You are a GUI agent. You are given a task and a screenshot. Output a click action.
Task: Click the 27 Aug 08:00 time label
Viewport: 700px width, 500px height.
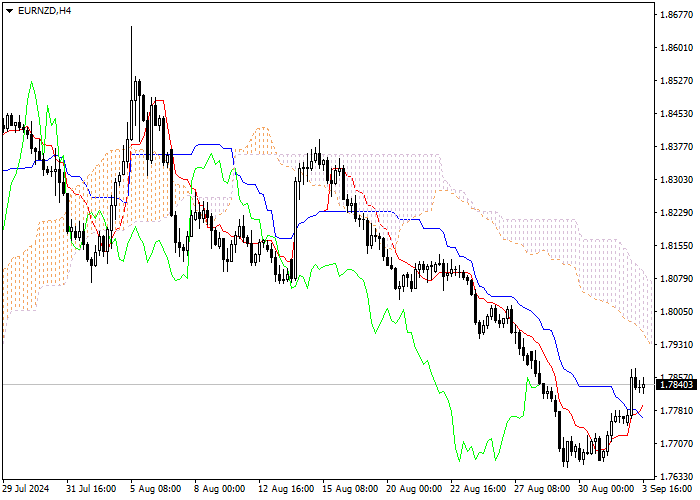coord(542,489)
